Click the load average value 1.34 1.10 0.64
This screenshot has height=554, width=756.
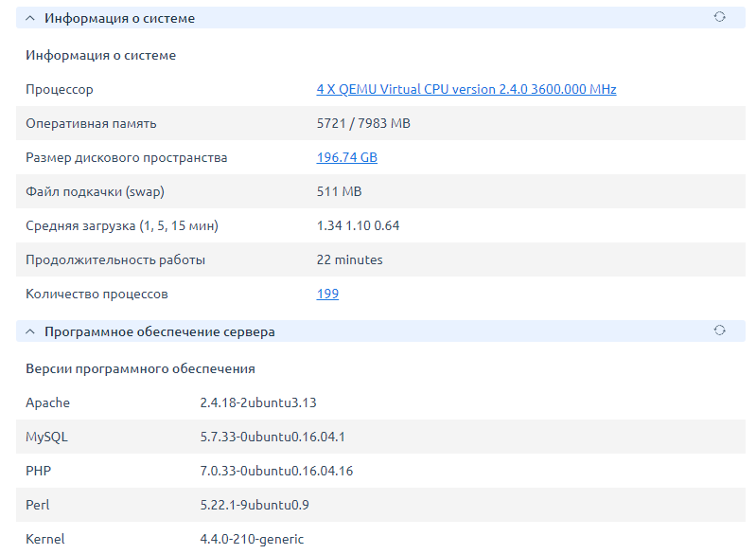click(358, 225)
